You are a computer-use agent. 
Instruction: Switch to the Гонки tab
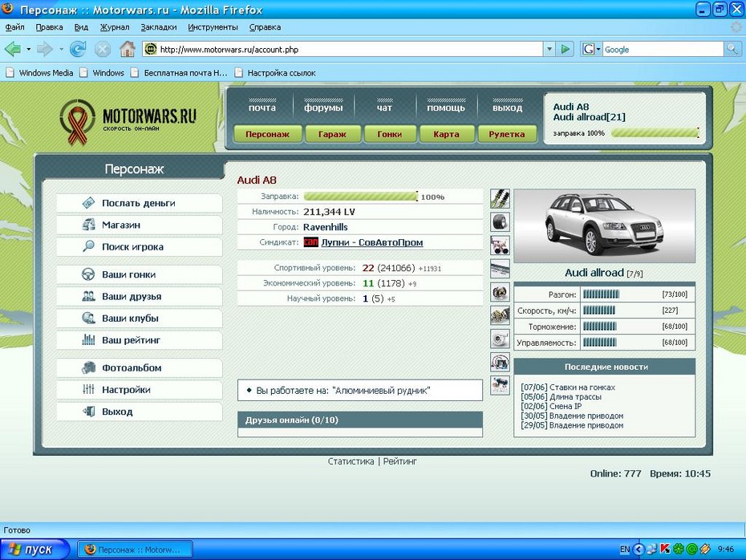pos(390,134)
